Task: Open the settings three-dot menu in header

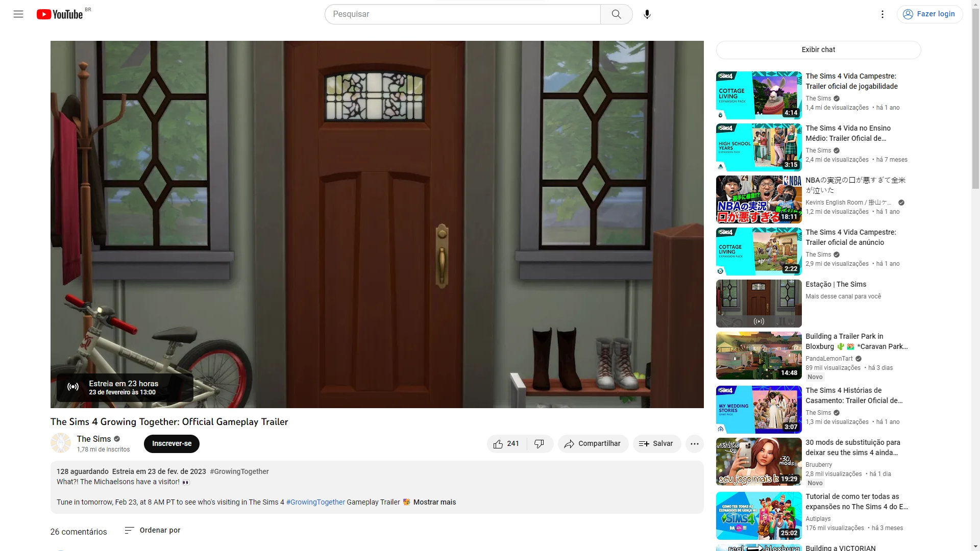Action: tap(882, 14)
